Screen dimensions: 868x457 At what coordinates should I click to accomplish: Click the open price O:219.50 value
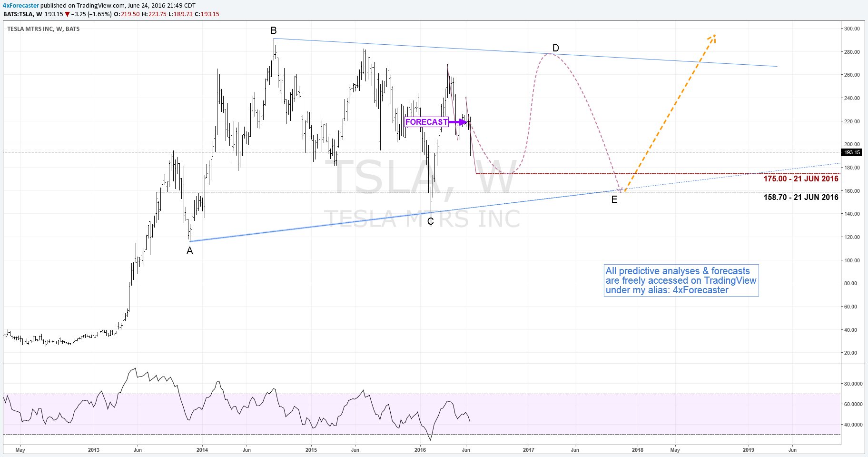127,14
